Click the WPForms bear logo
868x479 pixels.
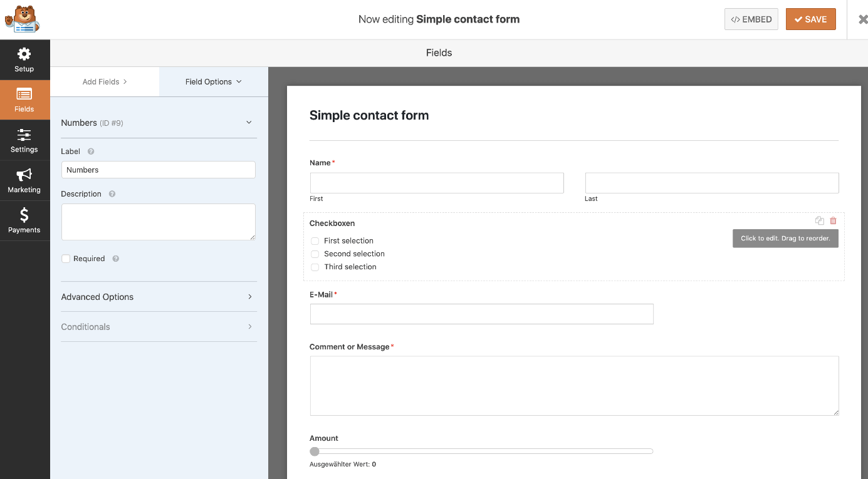22,19
